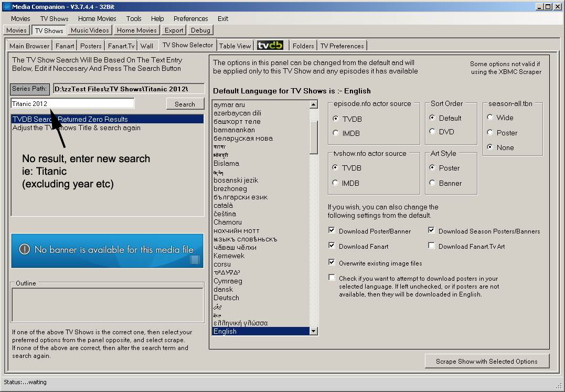This screenshot has width=565, height=392.
Task: Open the Tools menu
Action: (x=134, y=19)
